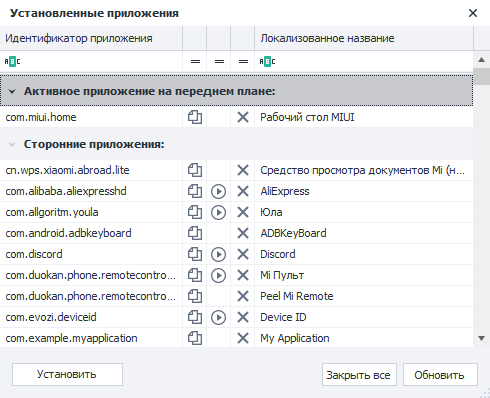The height and width of the screenshot is (398, 490).
Task: Click the Обновить button
Action: point(440,375)
